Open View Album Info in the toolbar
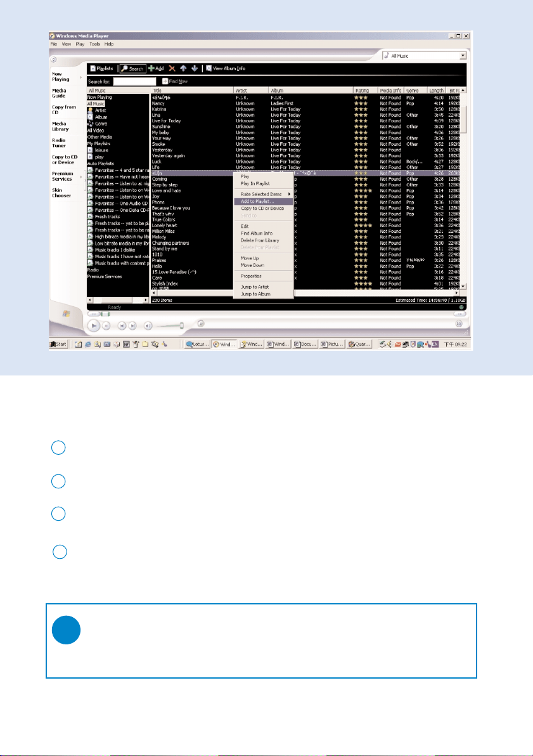533x756 pixels. 226,68
